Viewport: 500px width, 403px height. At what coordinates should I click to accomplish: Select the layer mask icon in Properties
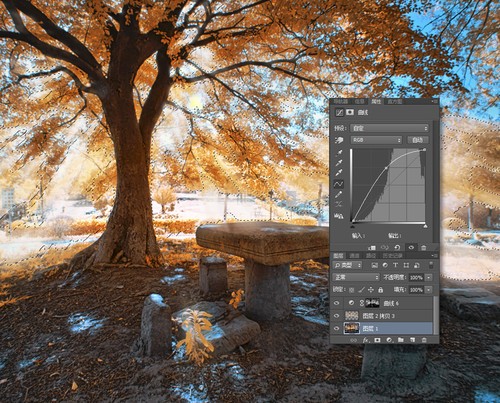(x=350, y=112)
